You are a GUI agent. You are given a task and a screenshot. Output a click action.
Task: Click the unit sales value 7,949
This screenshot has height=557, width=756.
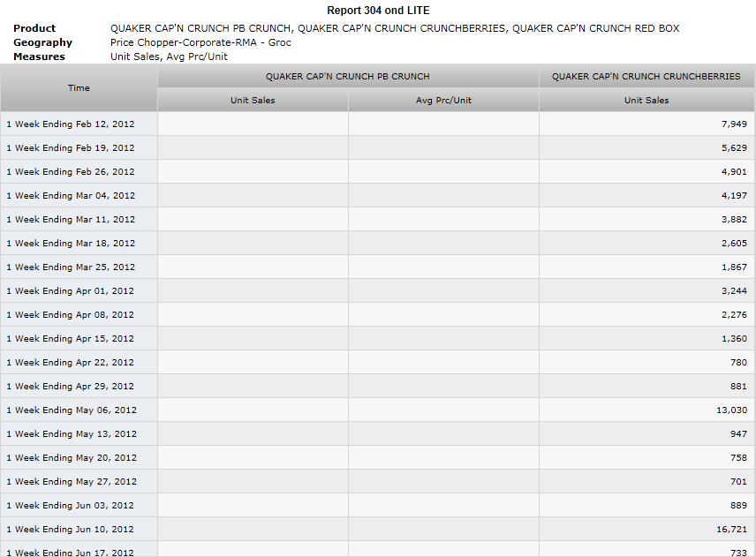734,124
